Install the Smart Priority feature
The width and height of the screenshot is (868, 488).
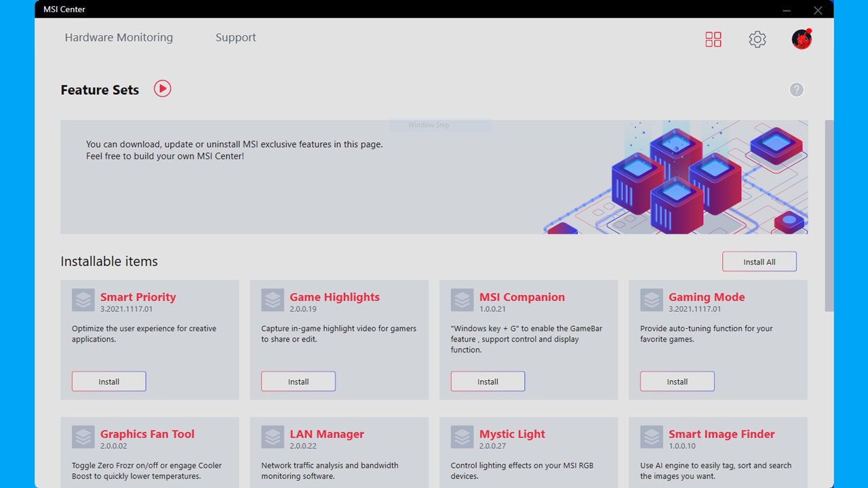(x=108, y=382)
